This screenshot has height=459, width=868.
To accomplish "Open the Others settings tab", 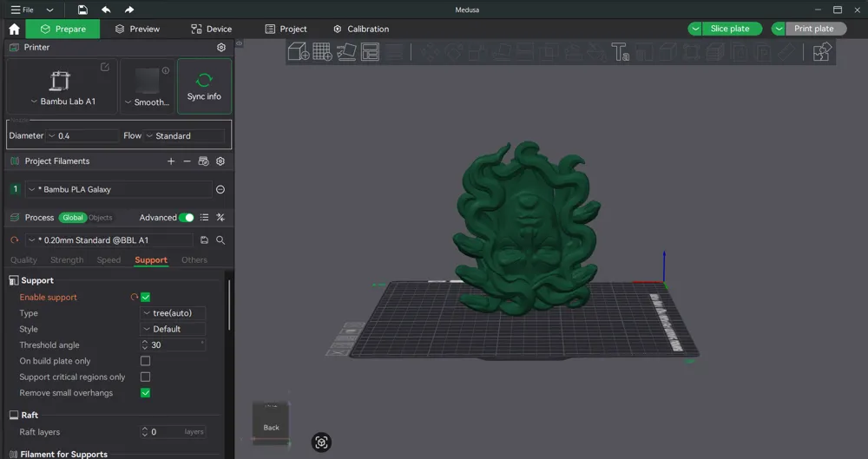I will tap(194, 260).
